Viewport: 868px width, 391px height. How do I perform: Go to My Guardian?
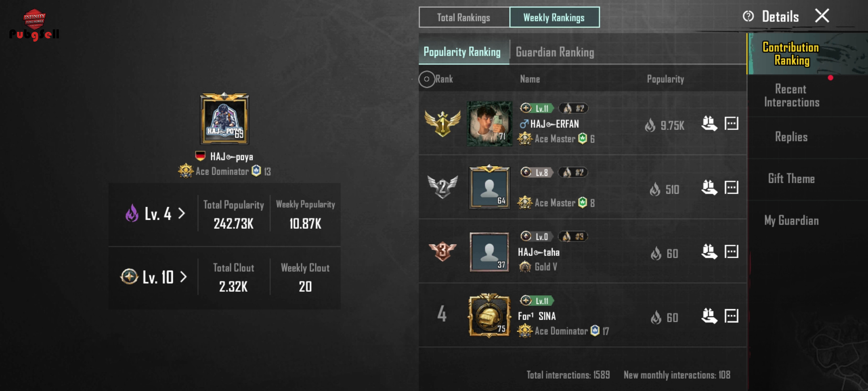(x=791, y=220)
